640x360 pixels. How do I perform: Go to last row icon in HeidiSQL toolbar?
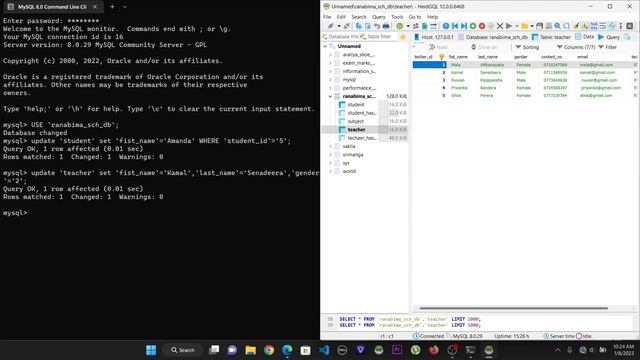tap(464, 26)
